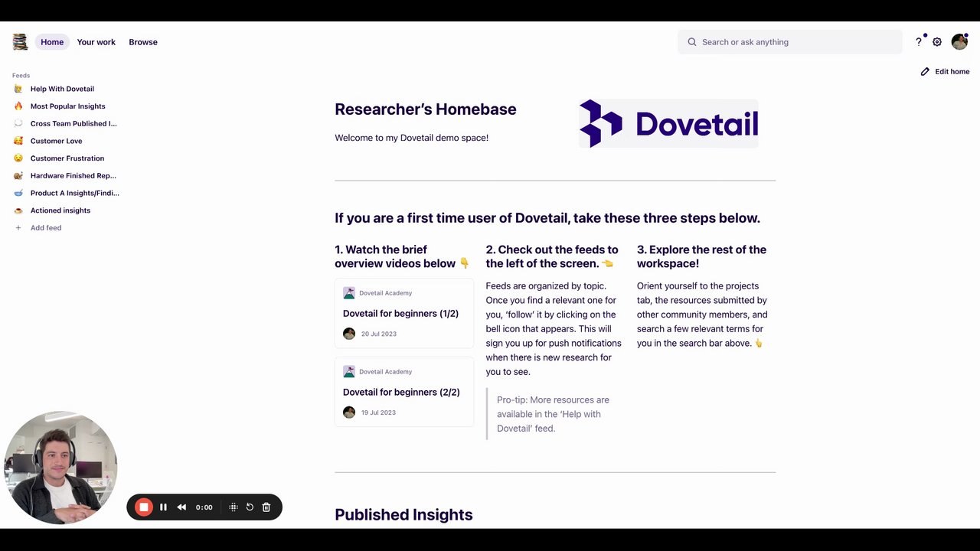This screenshot has height=551, width=980.
Task: Click Dovetail Academy icon on beginners (1/2) card
Action: tap(349, 293)
